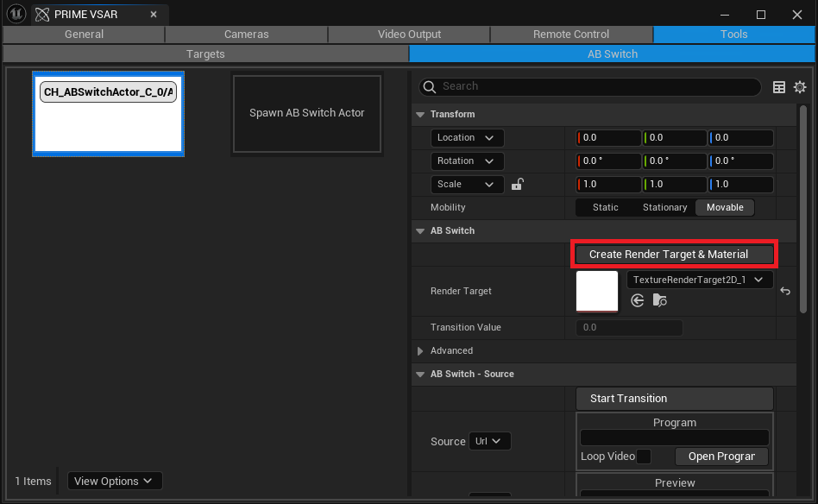Click the Spawn AB Switch Actor button
This screenshot has width=818, height=504.
[306, 113]
